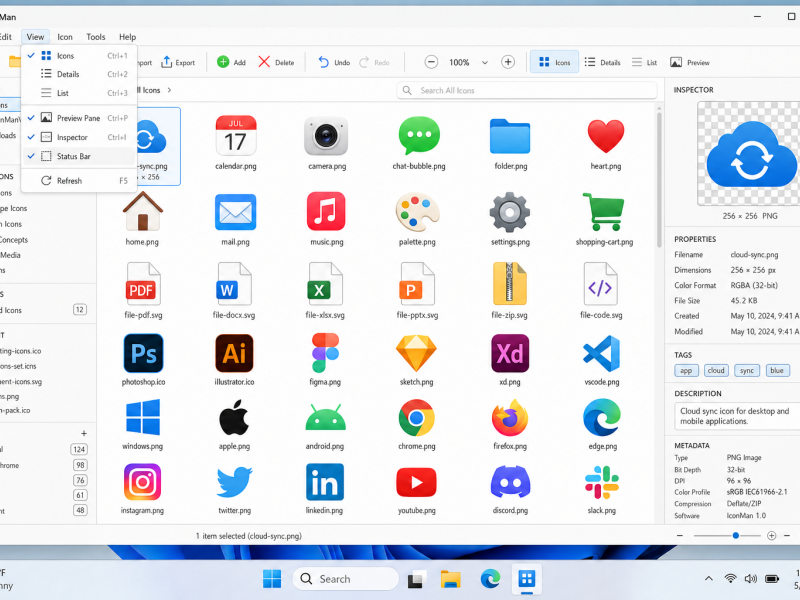The height and width of the screenshot is (600, 800).
Task: Select the firefox.png icon
Action: point(510,424)
